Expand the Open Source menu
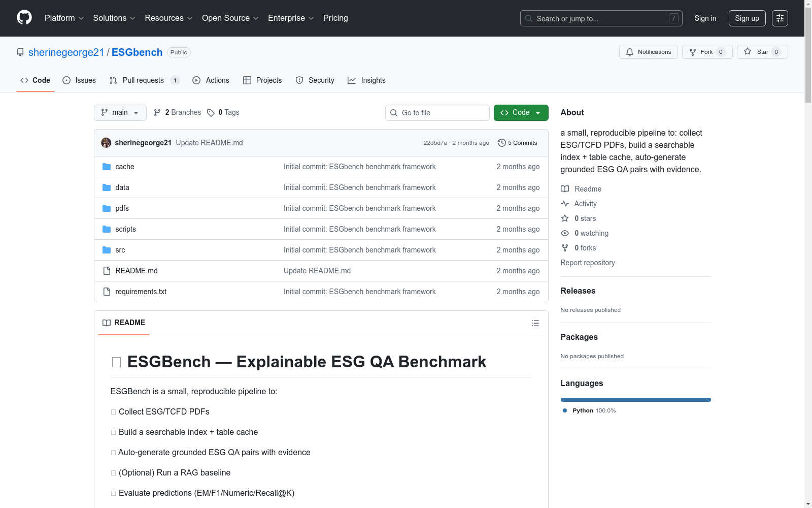812x508 pixels. 230,18
